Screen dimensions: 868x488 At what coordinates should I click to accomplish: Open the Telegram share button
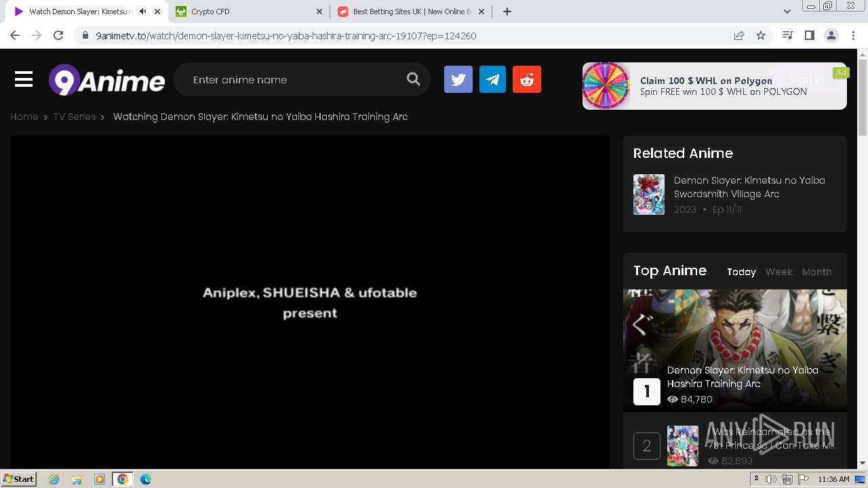pyautogui.click(x=492, y=79)
